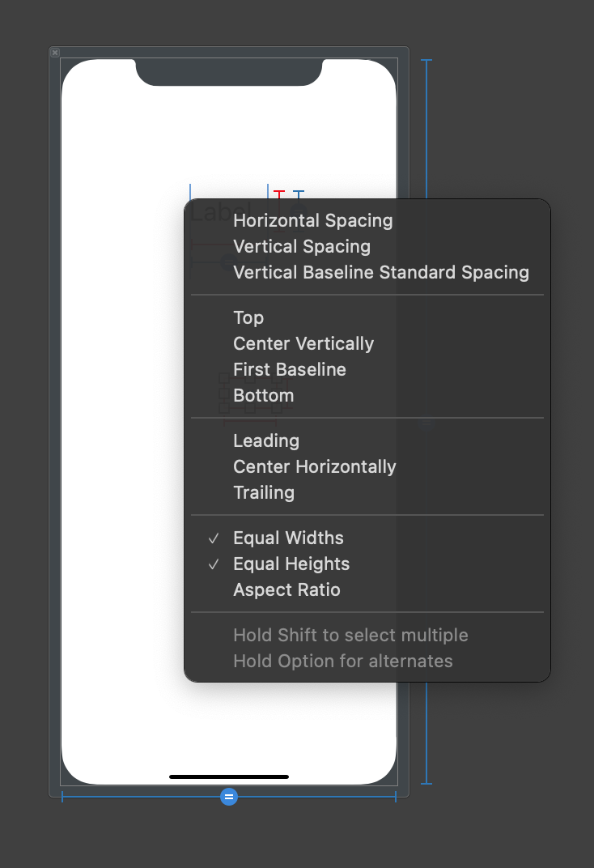This screenshot has height=868, width=594.
Task: Uncheck the Equal Widths constraint
Action: (288, 538)
